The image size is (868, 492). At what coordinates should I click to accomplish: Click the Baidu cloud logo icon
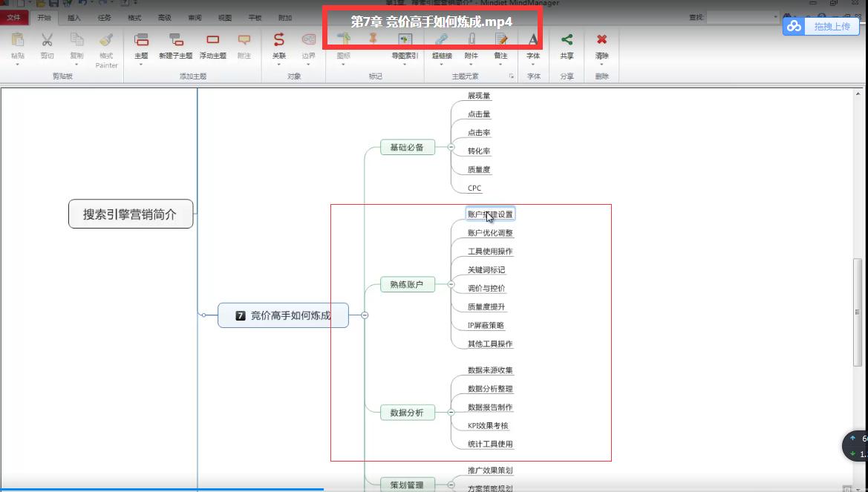click(794, 26)
